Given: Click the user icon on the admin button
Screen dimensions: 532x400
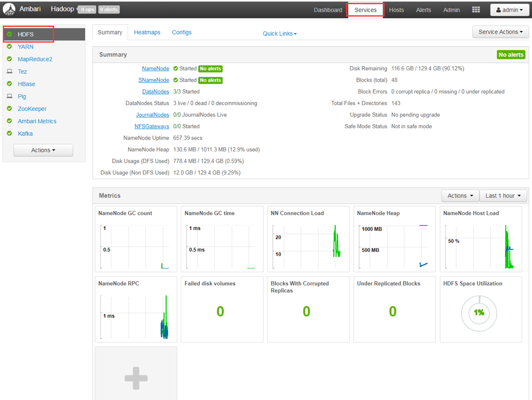Looking at the screenshot, I should [x=499, y=10].
